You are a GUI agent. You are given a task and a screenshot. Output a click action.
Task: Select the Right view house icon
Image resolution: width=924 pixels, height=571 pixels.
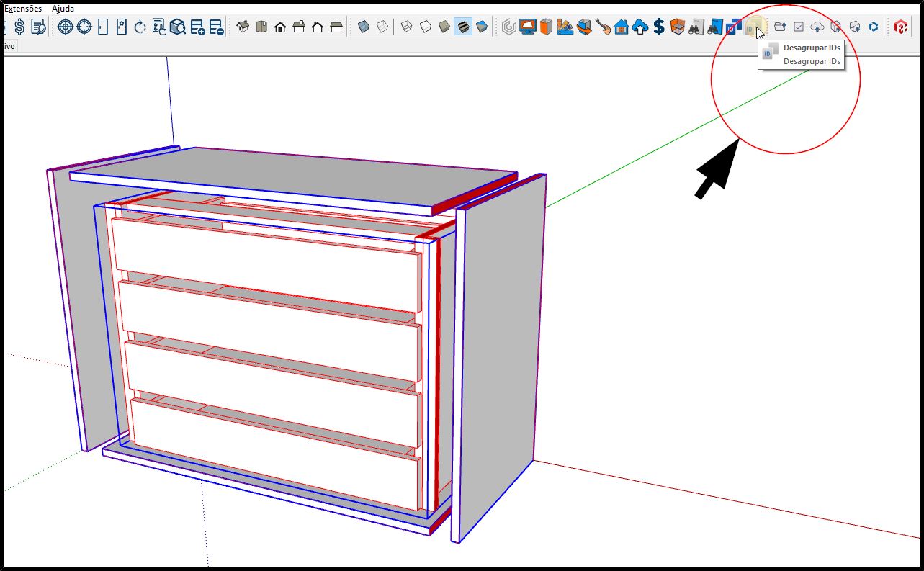(299, 27)
